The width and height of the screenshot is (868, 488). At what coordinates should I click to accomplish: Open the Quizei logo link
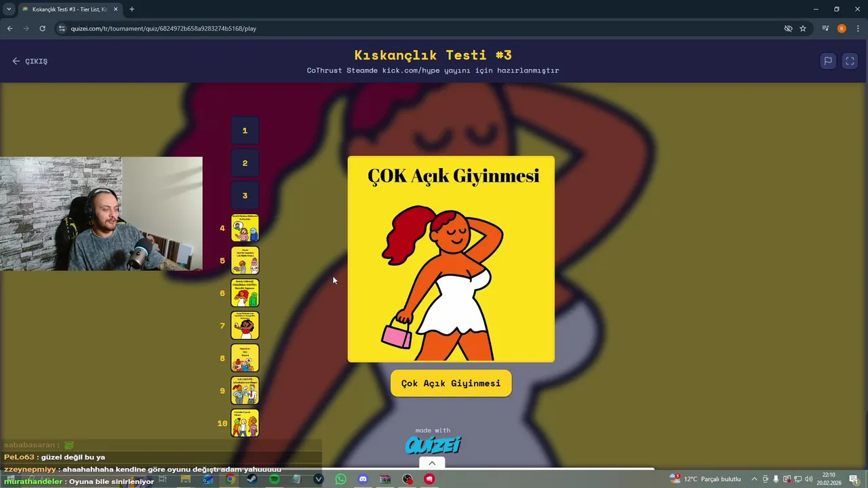coord(433,445)
